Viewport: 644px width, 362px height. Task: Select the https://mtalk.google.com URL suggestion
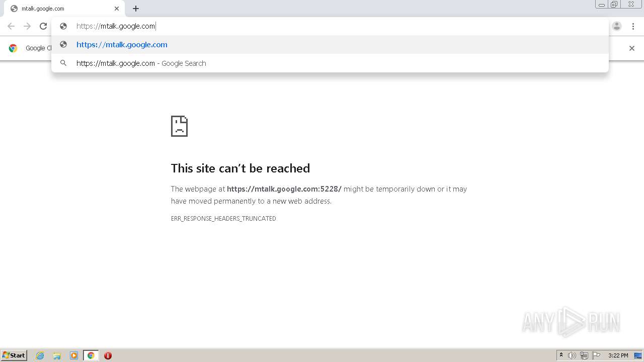pos(330,45)
